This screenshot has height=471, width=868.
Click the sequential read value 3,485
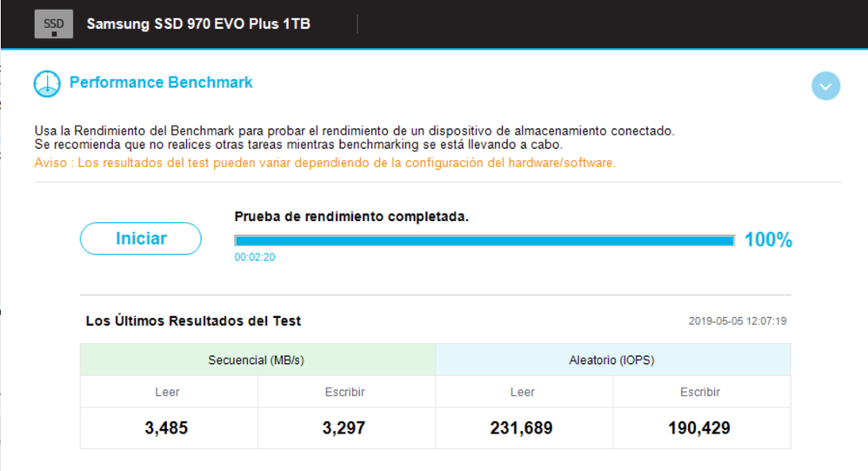[166, 427]
